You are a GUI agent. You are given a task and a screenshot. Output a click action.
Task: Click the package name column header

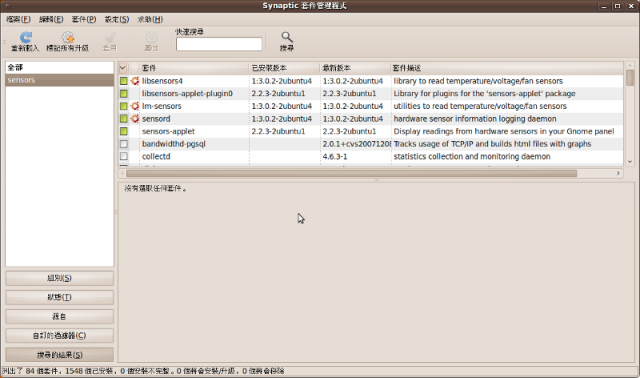coord(194,68)
